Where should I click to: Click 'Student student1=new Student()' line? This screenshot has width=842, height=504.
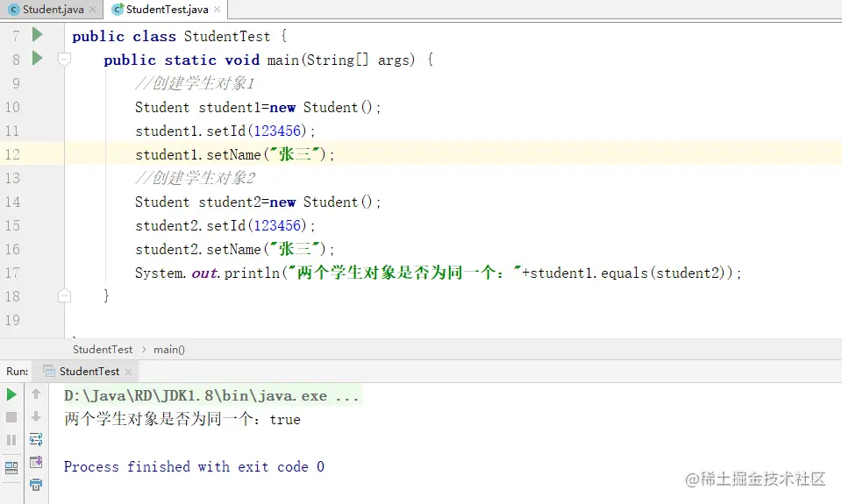258,107
